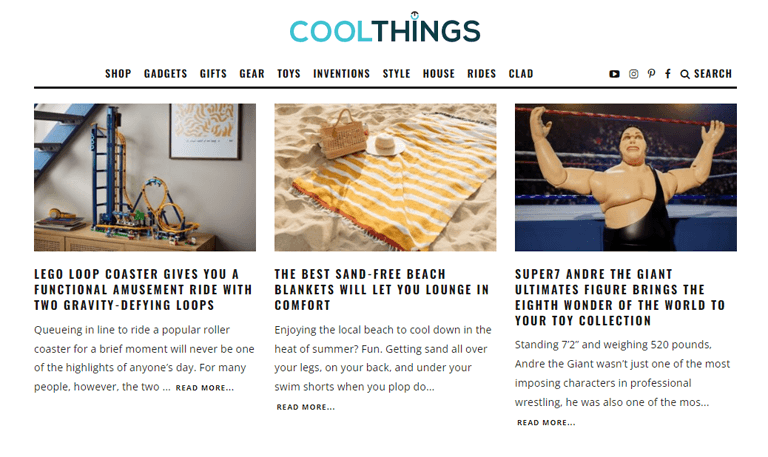Navigate to the Toys category
Image resolution: width=768 pixels, height=457 pixels.
(x=288, y=73)
